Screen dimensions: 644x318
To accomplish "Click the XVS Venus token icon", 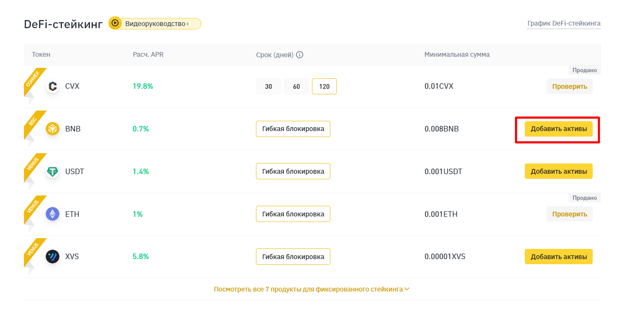I will 53,257.
